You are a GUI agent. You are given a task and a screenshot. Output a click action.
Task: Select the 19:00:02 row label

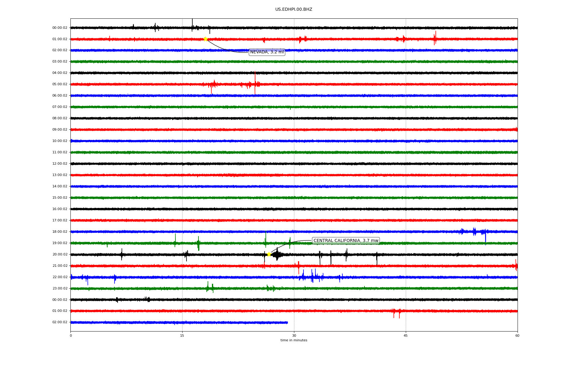tap(60, 243)
